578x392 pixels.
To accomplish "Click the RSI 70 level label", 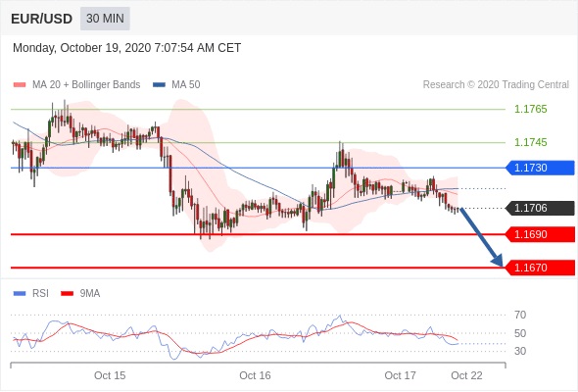I will click(x=520, y=315).
